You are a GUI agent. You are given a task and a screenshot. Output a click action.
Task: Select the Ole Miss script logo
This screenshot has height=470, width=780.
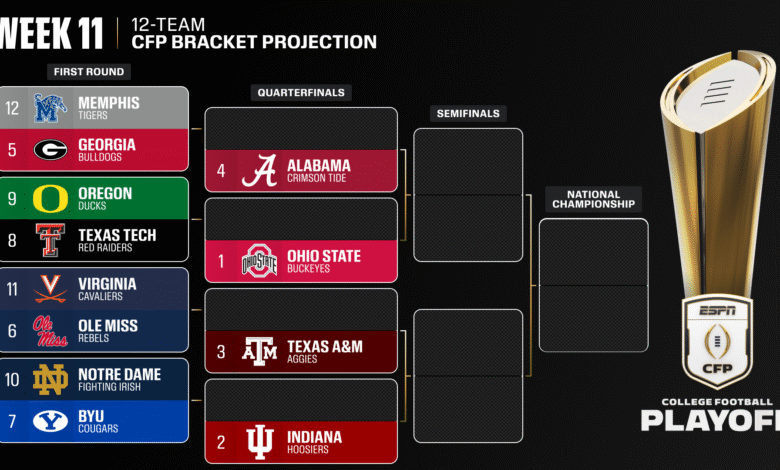coord(50,330)
